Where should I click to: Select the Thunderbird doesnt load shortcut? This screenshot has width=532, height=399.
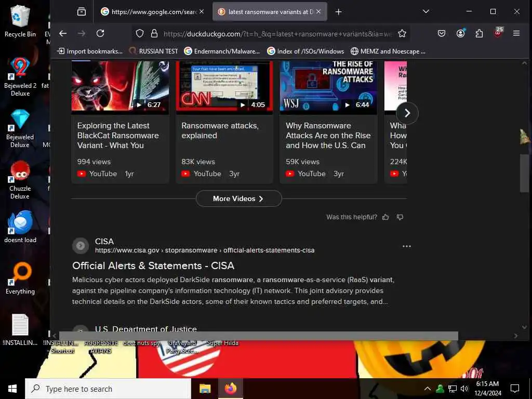(x=20, y=227)
